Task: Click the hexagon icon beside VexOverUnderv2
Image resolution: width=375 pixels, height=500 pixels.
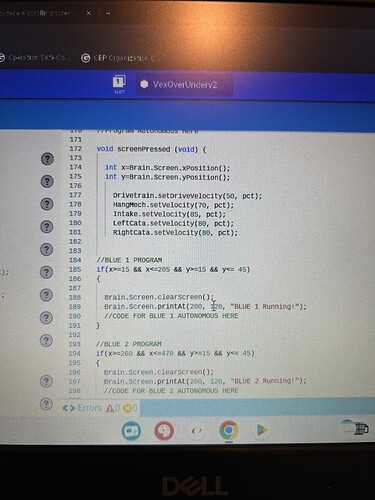Action: tap(144, 84)
